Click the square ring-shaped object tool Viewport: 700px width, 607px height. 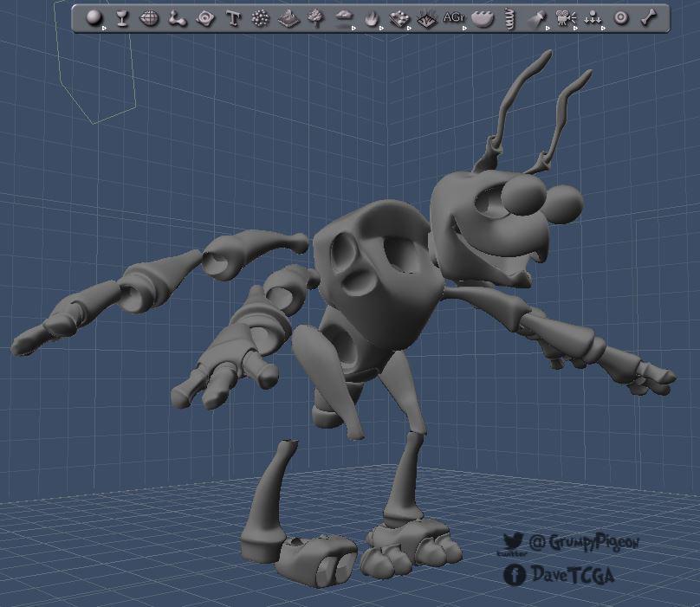click(x=205, y=19)
